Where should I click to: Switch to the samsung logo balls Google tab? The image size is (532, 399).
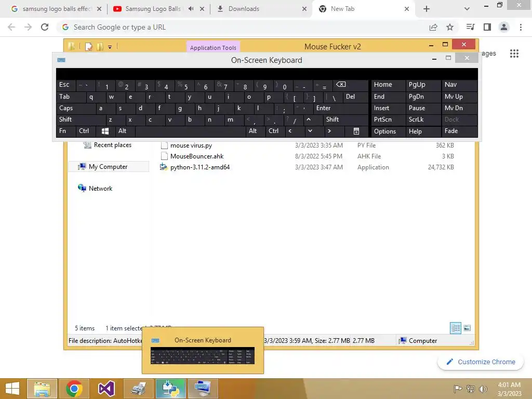[56, 9]
